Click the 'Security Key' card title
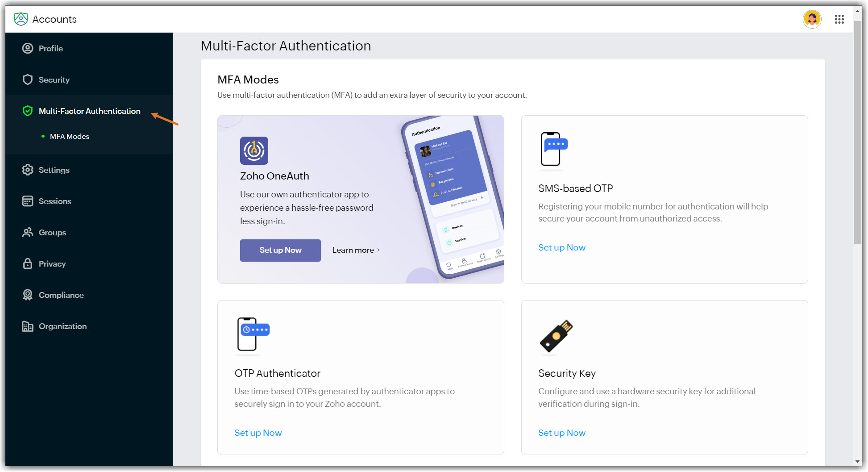868x472 pixels. [567, 373]
